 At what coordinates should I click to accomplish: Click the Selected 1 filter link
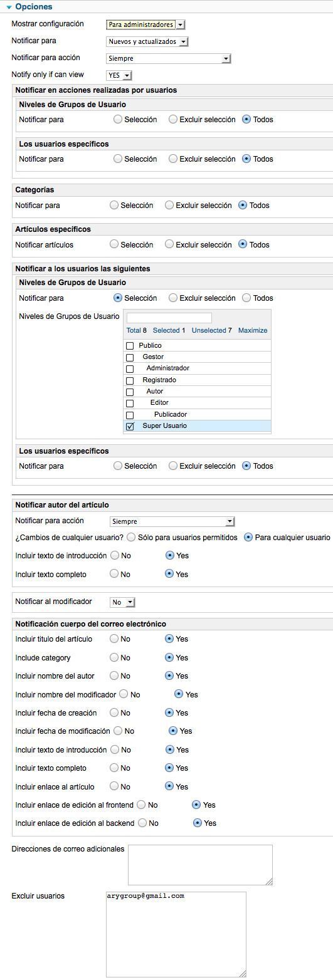pos(169,330)
